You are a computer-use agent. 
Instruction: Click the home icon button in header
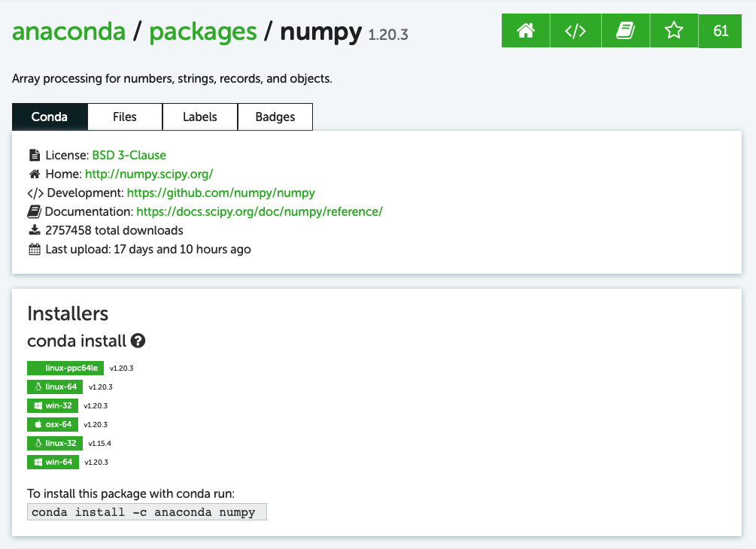(526, 31)
